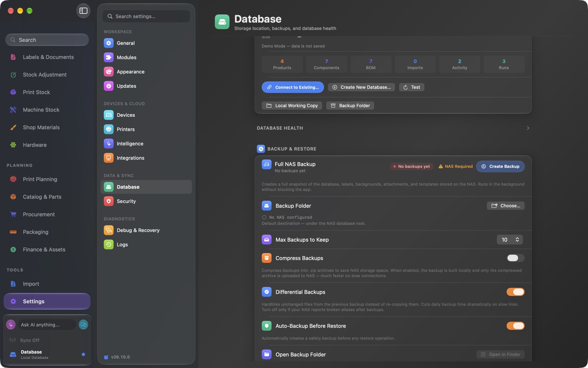Click the Max Backups to Keep icon
Screen dimensions: 588x368
tap(266, 240)
